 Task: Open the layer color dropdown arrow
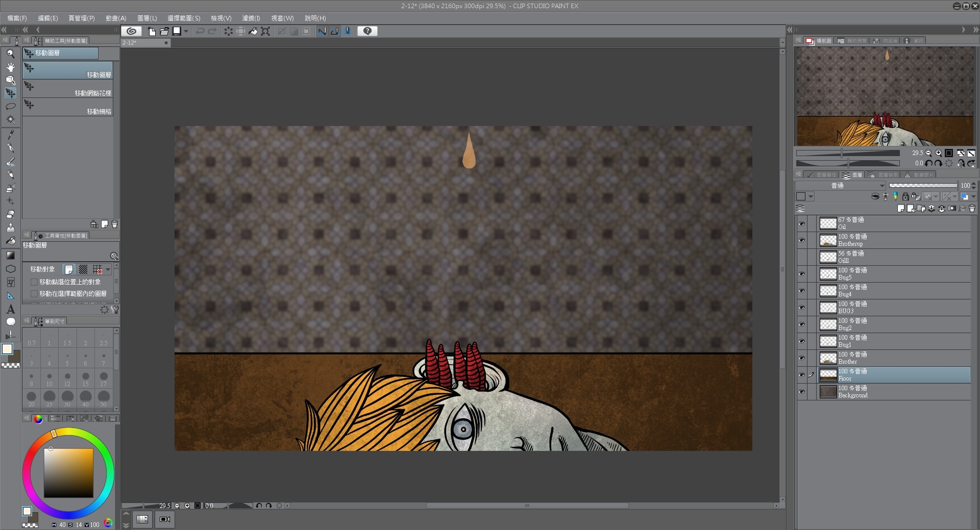pos(811,197)
